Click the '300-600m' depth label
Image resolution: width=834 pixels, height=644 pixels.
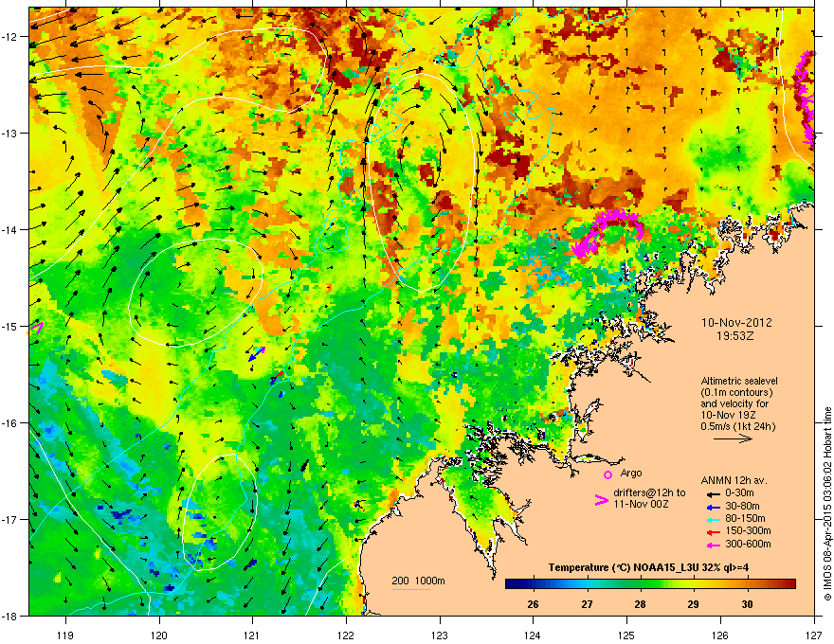(x=748, y=545)
